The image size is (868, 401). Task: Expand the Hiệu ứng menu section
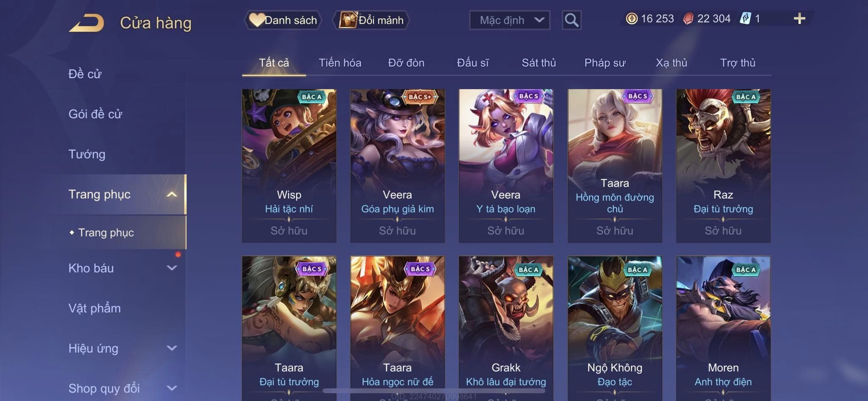[171, 348]
